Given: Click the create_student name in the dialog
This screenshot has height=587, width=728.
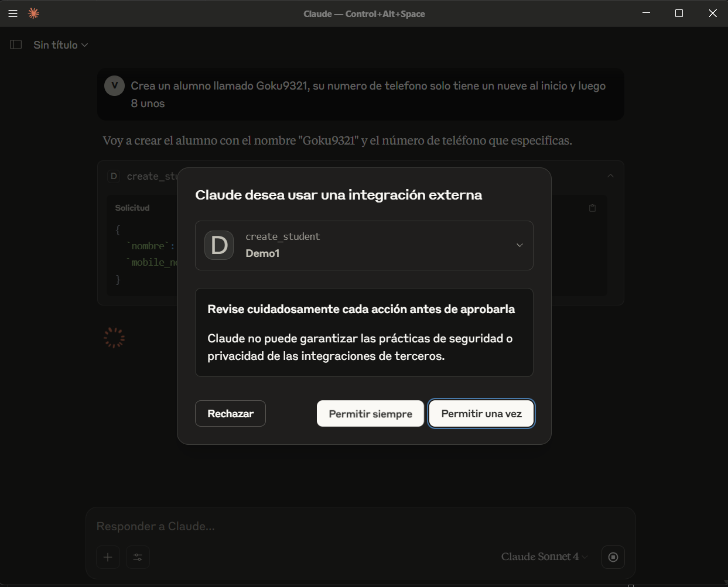Looking at the screenshot, I should (x=283, y=236).
